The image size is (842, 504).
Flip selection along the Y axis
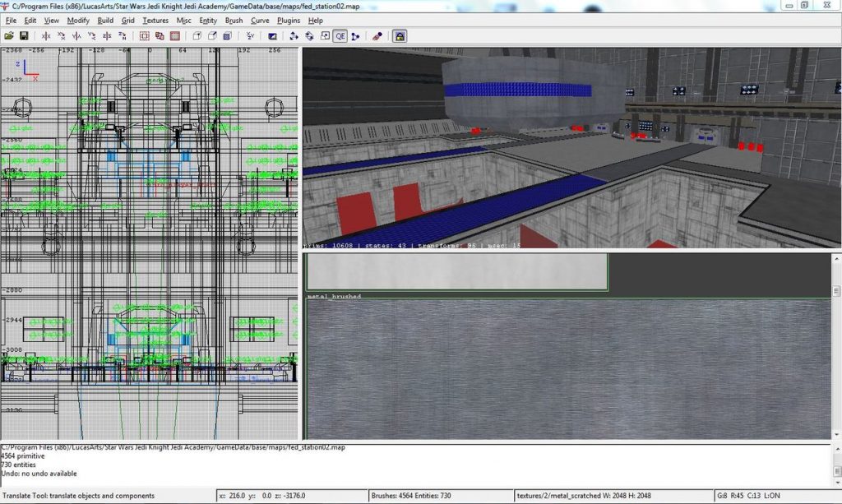76,36
